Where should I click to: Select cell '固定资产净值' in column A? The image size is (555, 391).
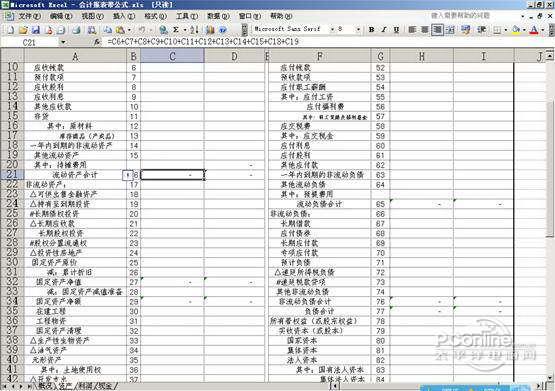click(x=75, y=282)
